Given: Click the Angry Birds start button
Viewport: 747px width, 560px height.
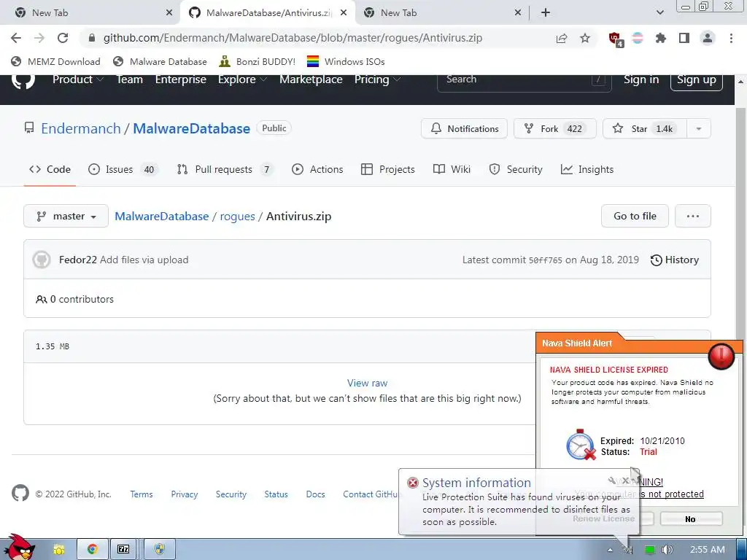Looking at the screenshot, I should click(18, 548).
